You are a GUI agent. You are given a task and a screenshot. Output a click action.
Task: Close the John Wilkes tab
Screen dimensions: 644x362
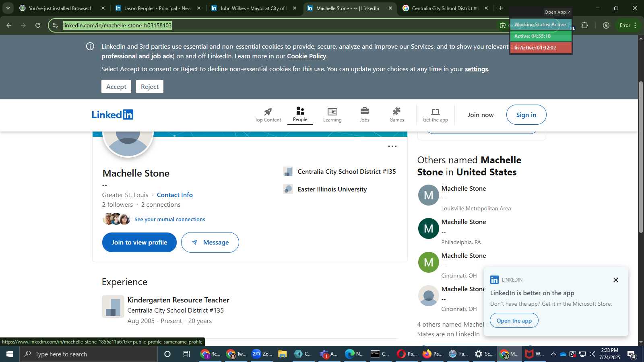tap(295, 8)
